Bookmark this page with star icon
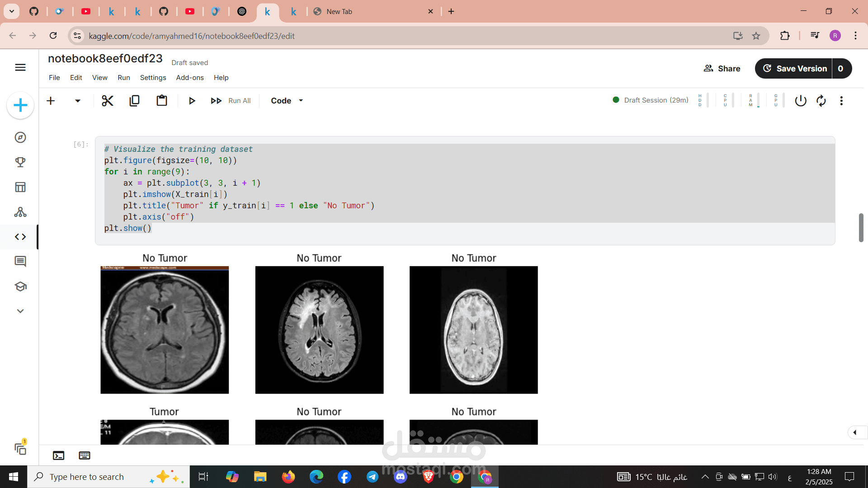Screen dimensions: 868x488 [x=756, y=36]
